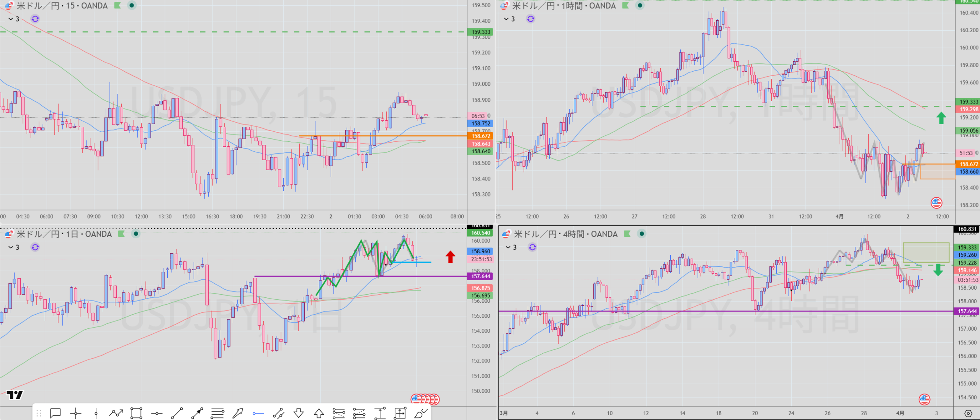Open chart settings gear on the 4-hour chart

(x=968, y=413)
